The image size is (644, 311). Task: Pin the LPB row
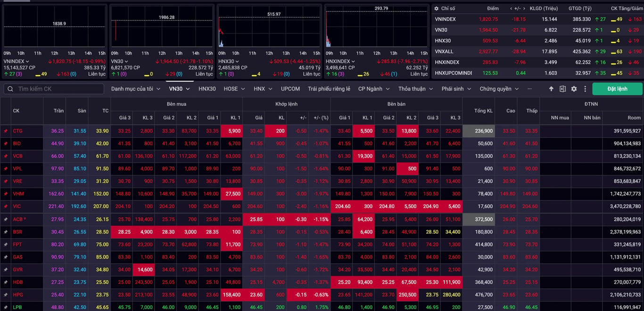[6, 307]
